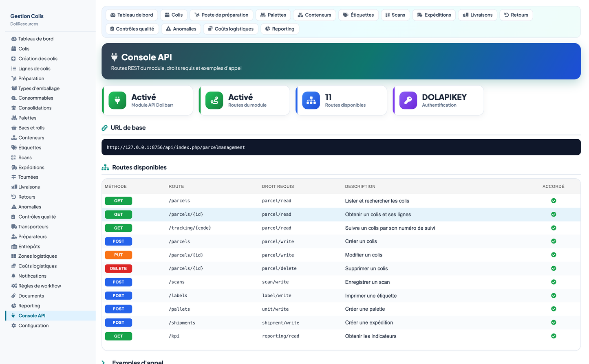
Task: Click the "Gestion Colis" module title
Action: coord(27,16)
